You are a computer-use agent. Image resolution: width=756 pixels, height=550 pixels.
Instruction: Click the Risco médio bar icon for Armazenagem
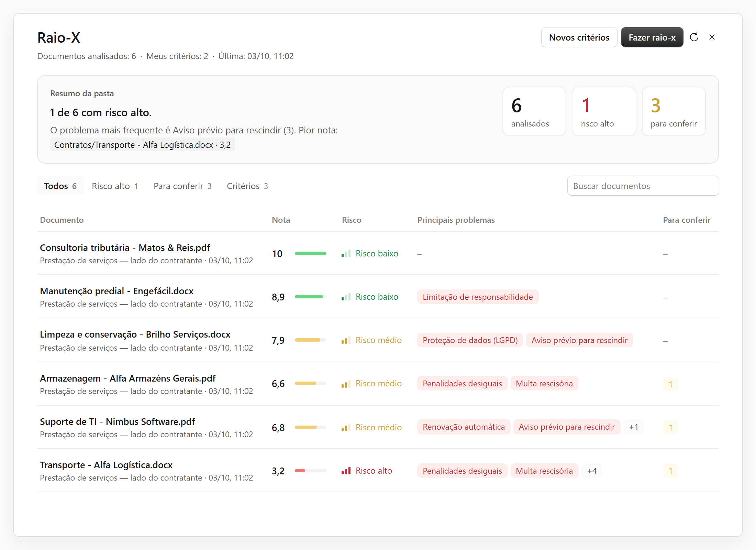(x=346, y=384)
